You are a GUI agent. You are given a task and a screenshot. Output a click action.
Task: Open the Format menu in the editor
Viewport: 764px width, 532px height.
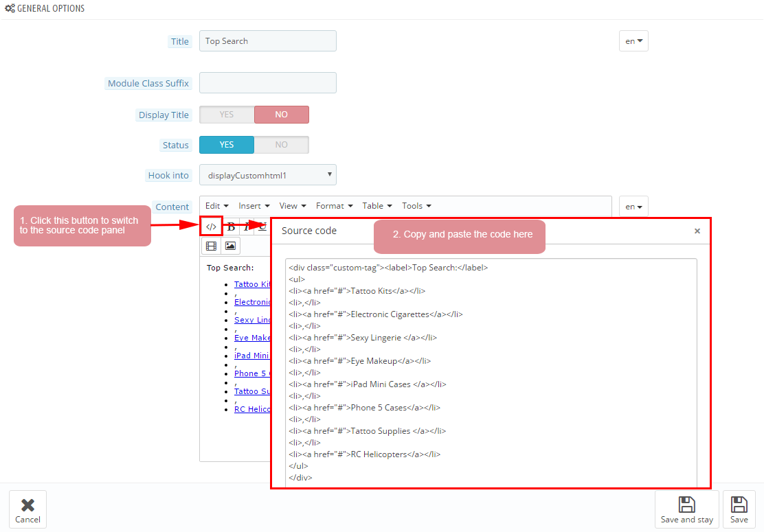[334, 206]
